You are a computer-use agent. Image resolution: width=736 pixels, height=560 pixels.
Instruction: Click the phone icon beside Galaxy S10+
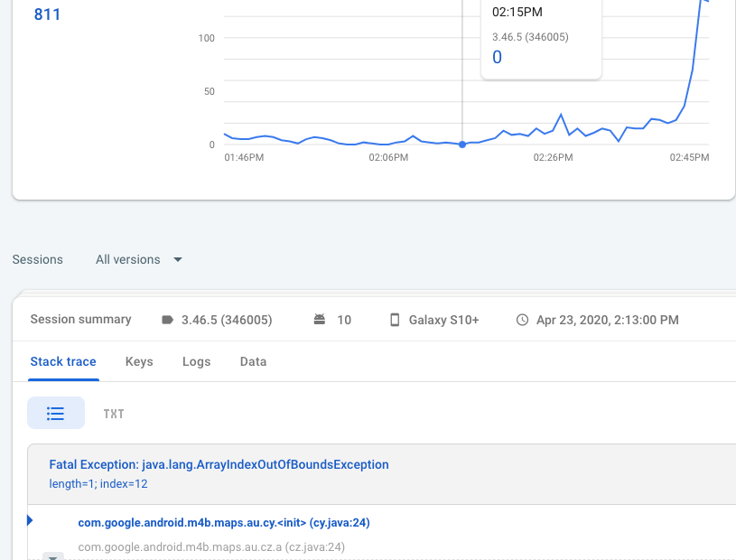[x=395, y=320]
